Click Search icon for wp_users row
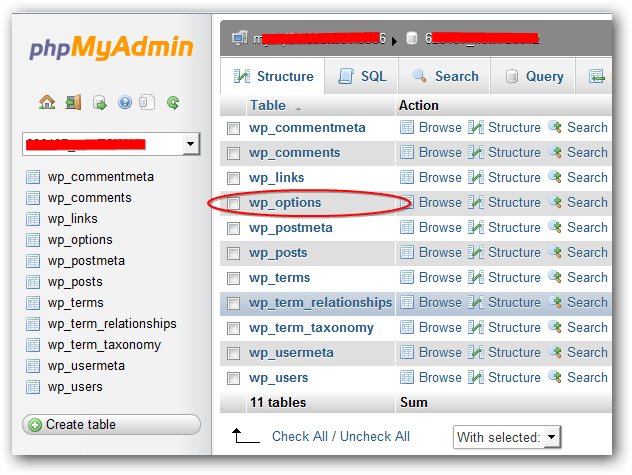The image size is (632, 475). point(555,377)
